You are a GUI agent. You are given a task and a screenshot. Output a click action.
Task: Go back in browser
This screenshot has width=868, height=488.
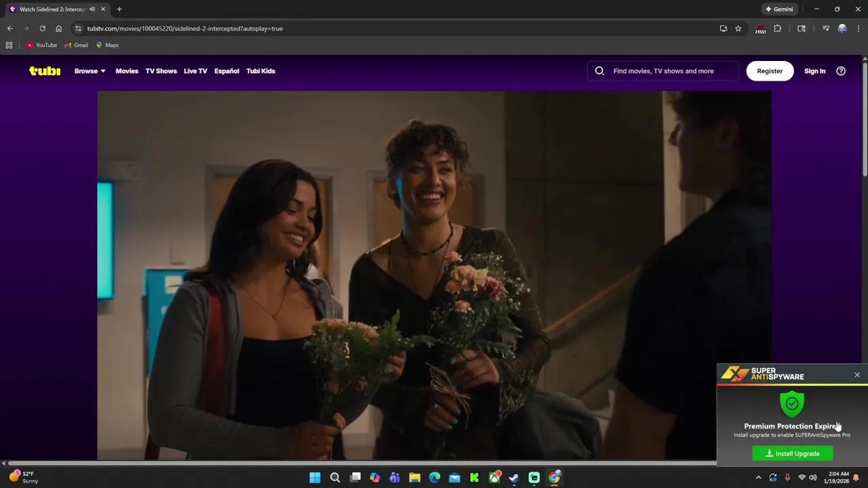point(9,28)
